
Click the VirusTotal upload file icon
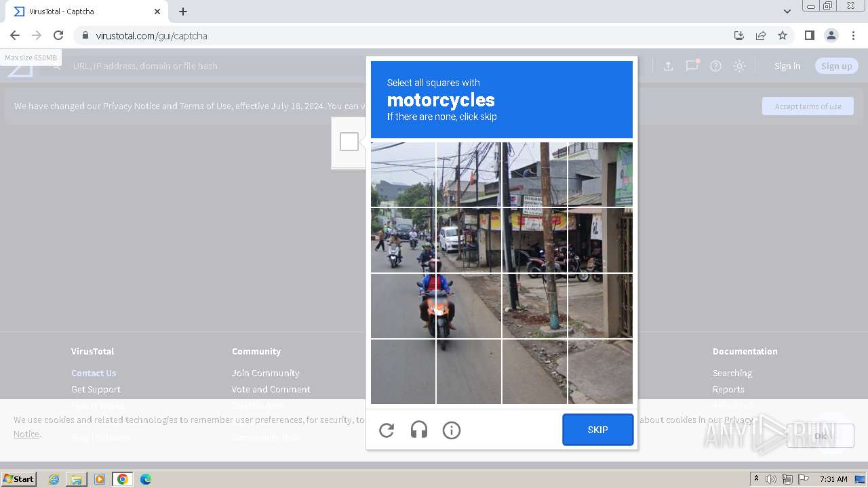pos(668,66)
